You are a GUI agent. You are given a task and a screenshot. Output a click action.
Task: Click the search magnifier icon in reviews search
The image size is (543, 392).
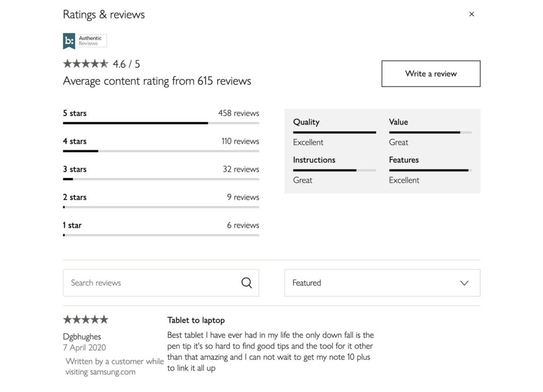pyautogui.click(x=247, y=282)
